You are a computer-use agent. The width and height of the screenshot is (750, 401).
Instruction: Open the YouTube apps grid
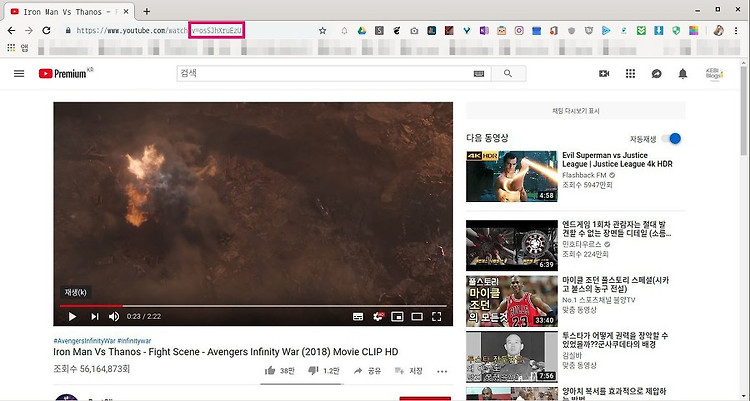[630, 74]
